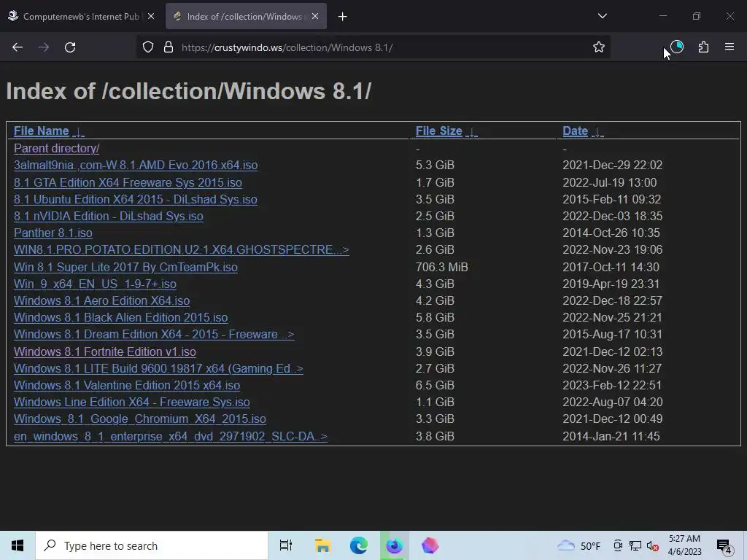Click the Firefox icon in the taskbar
The width and height of the screenshot is (747, 560).
click(x=395, y=545)
